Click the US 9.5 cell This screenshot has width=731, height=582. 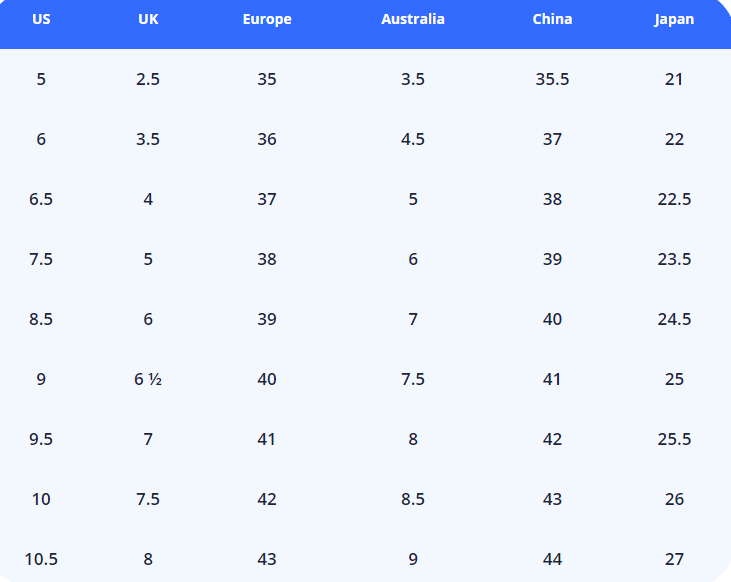[41, 439]
